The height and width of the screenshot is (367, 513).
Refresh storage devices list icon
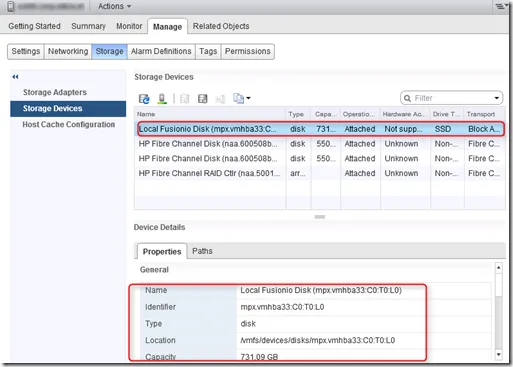click(144, 99)
